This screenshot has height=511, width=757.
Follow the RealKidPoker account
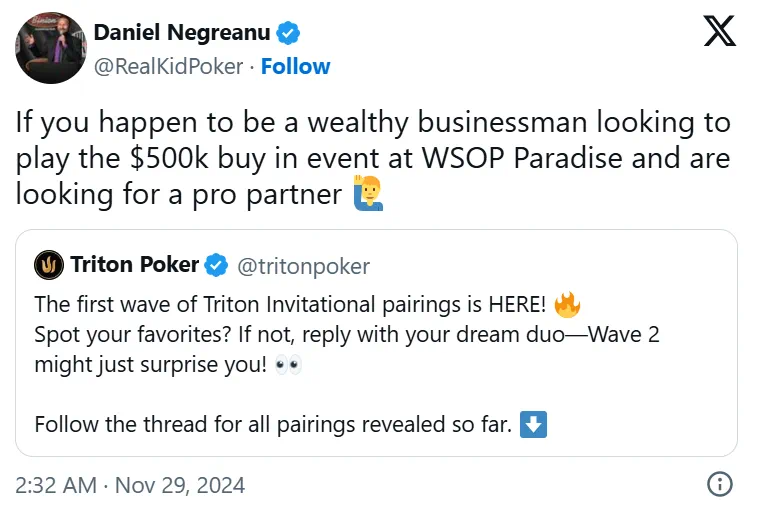click(296, 67)
